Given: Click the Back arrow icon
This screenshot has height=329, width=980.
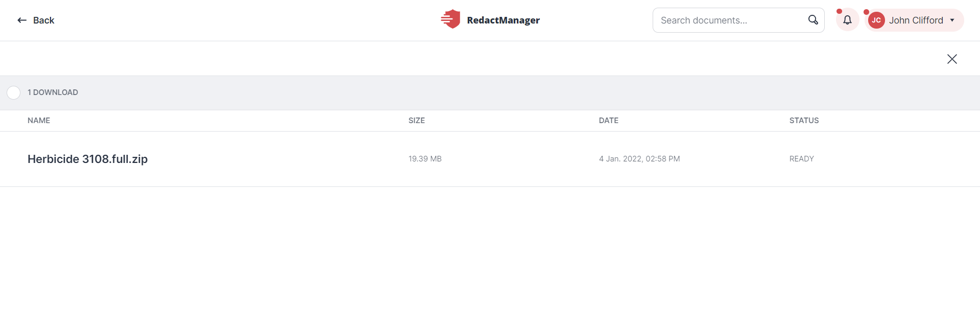Looking at the screenshot, I should pos(22,20).
